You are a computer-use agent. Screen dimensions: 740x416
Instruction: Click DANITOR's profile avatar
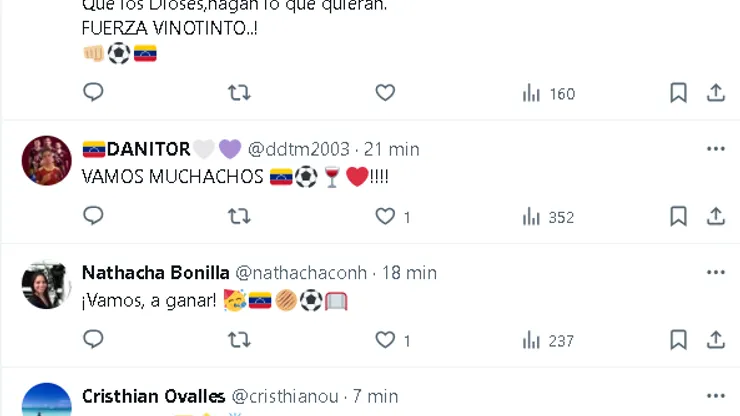click(46, 160)
